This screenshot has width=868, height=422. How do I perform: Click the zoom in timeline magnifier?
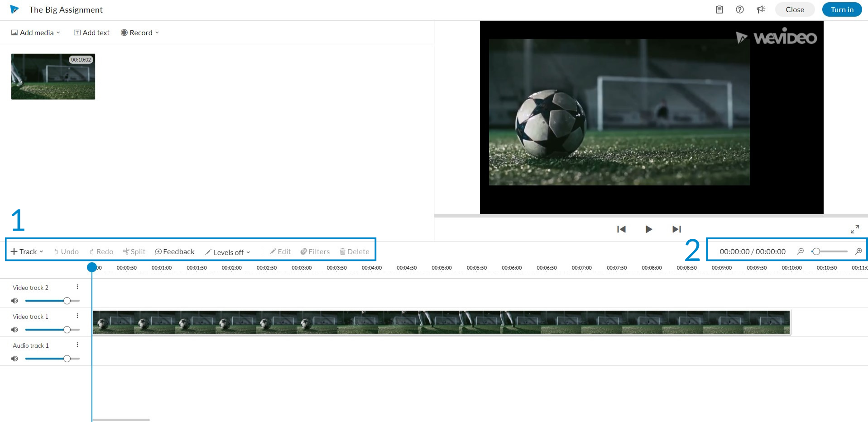tap(858, 251)
